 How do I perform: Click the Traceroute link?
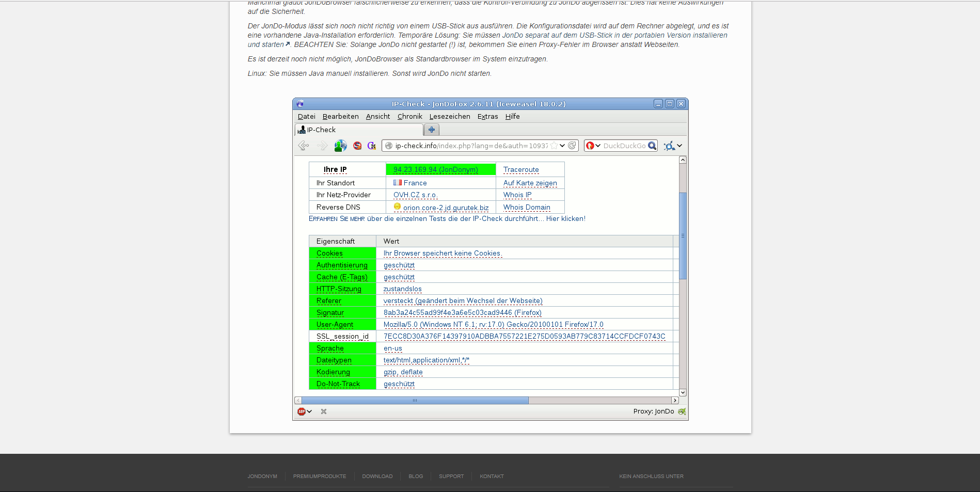[521, 169]
